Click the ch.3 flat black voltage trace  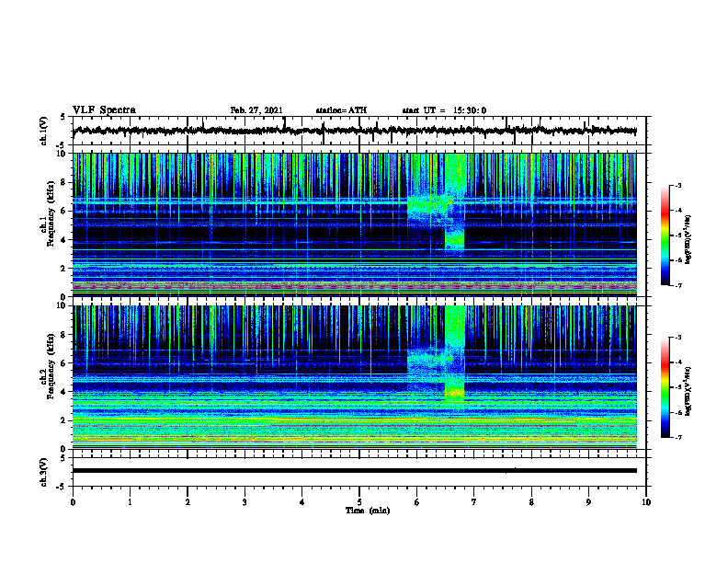click(x=354, y=471)
